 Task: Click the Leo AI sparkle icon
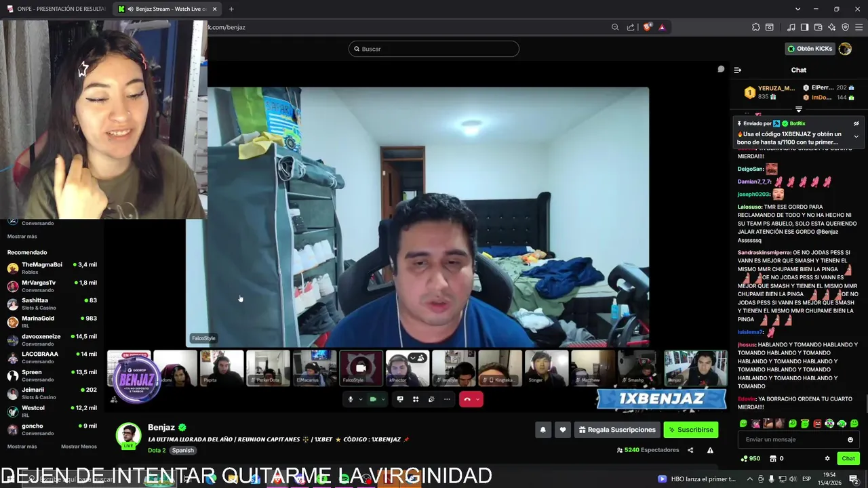tap(831, 27)
